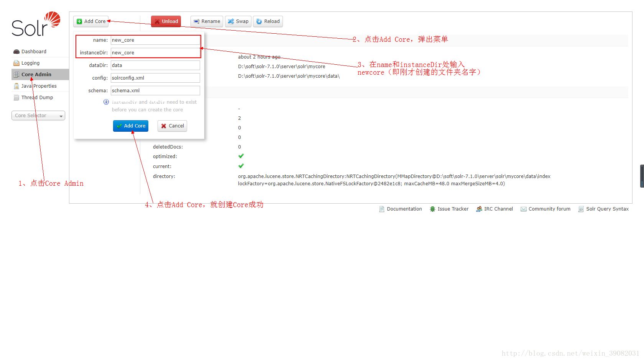This screenshot has height=361, width=644.
Task: Click the Documentation page icon
Action: (x=382, y=209)
